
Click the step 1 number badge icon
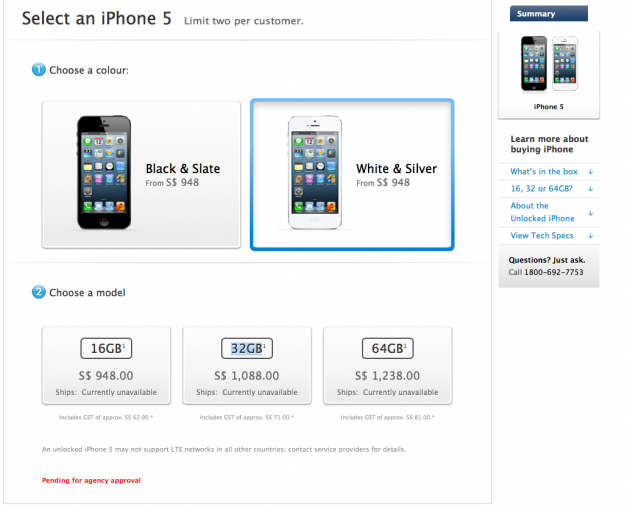tap(39, 70)
